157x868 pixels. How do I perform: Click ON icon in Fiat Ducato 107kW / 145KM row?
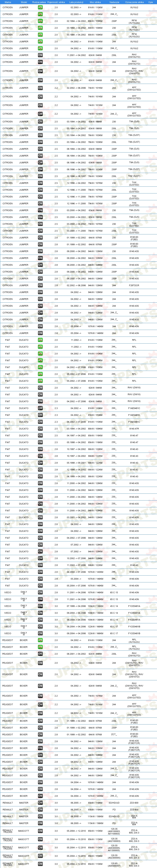tap(40, 572)
